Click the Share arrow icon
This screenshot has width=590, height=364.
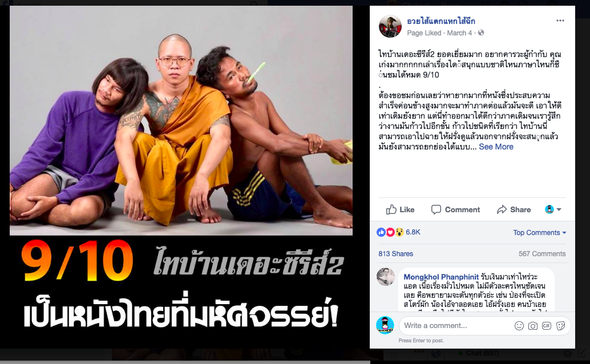[502, 209]
